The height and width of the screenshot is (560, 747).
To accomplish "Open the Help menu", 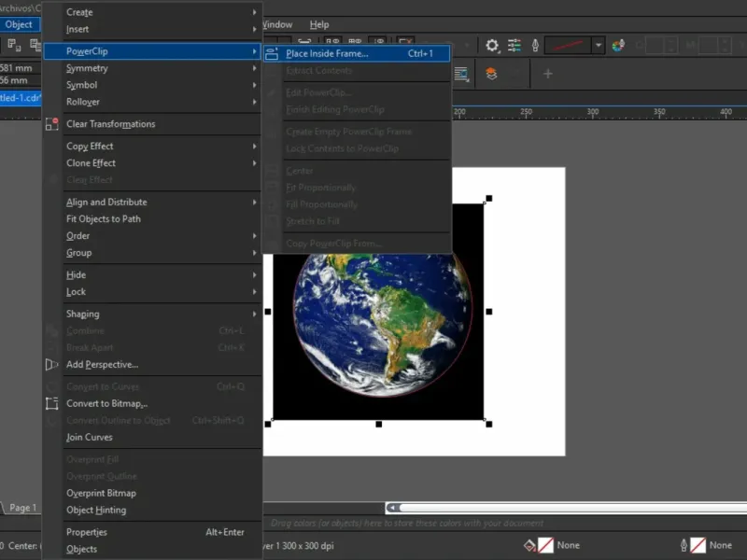I will coord(319,24).
